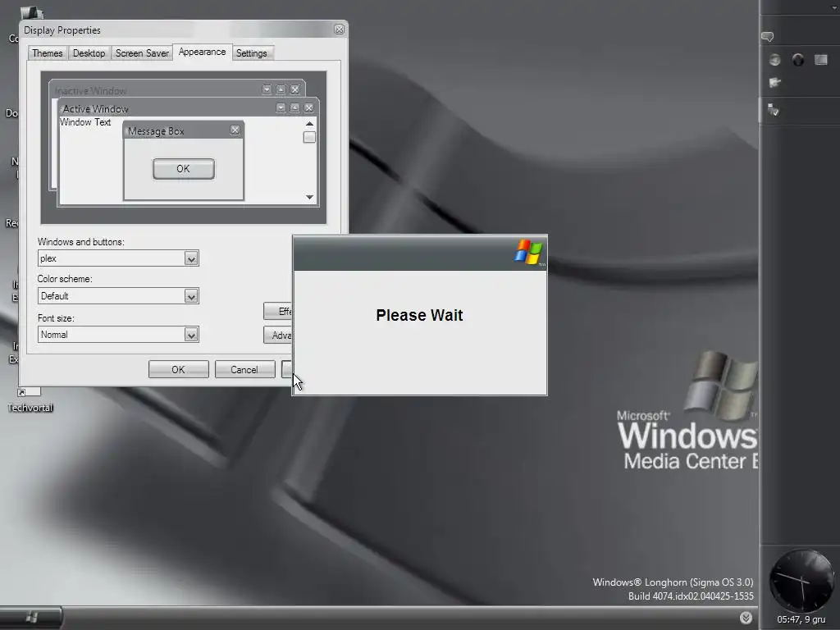The image size is (840, 630).
Task: Click the Message Box preview close icon
Action: tap(235, 130)
